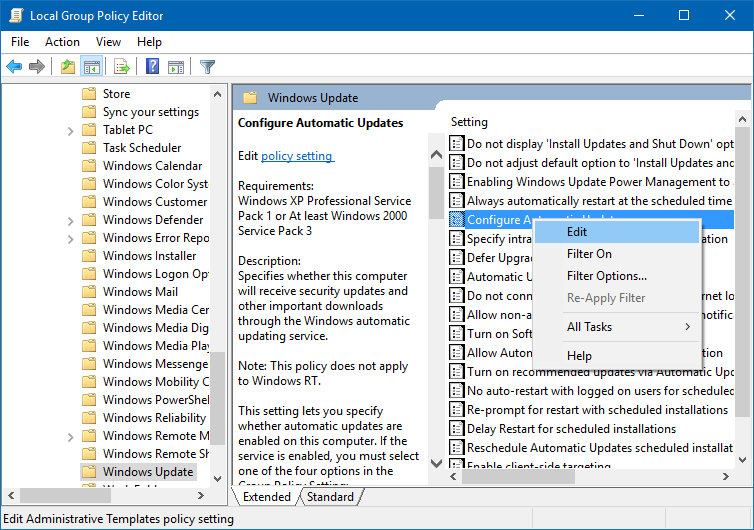Open the All Tasks submenu arrow
This screenshot has width=754, height=530.
click(x=688, y=327)
